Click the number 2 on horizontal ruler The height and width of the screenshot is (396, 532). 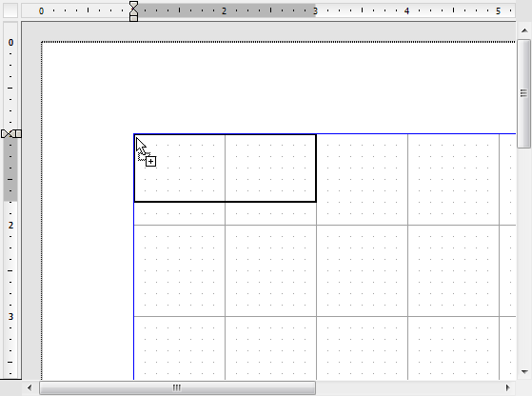click(224, 11)
